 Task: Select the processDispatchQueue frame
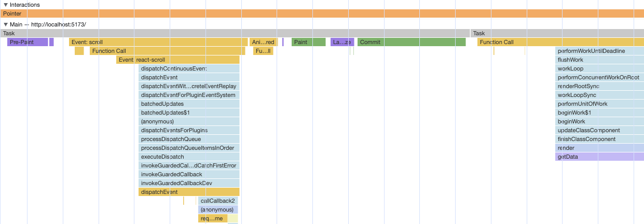pyautogui.click(x=189, y=139)
